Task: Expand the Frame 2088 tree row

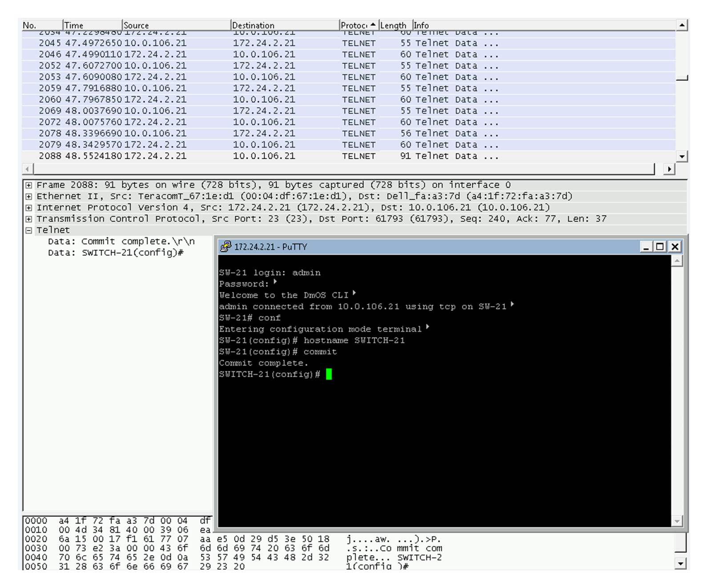Action: pos(29,185)
